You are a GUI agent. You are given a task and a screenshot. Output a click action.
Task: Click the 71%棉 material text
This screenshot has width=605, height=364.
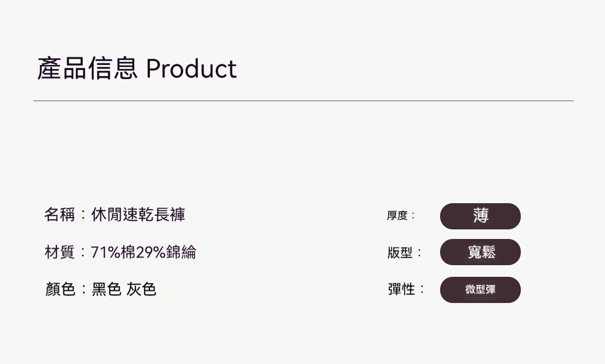(x=113, y=252)
